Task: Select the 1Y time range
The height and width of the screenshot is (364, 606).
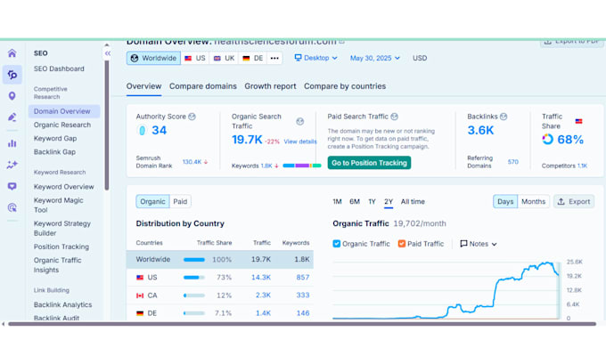Action: click(372, 201)
